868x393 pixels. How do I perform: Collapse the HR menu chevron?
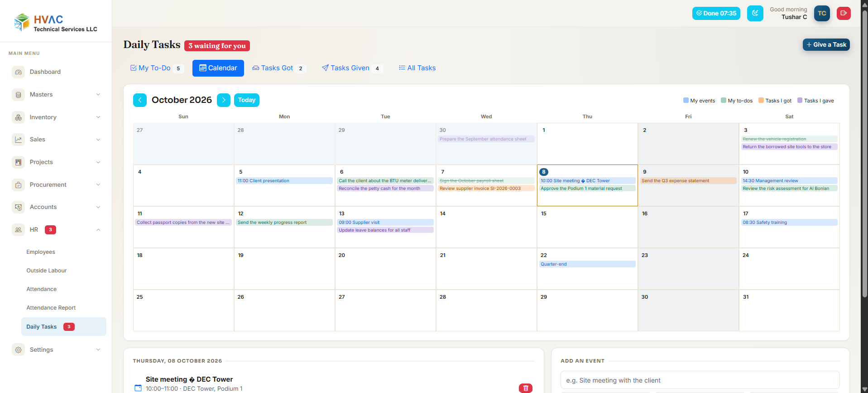(x=98, y=230)
